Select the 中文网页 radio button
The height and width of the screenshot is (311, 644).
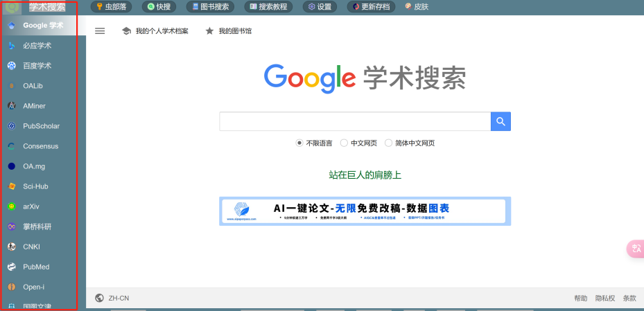pyautogui.click(x=344, y=143)
